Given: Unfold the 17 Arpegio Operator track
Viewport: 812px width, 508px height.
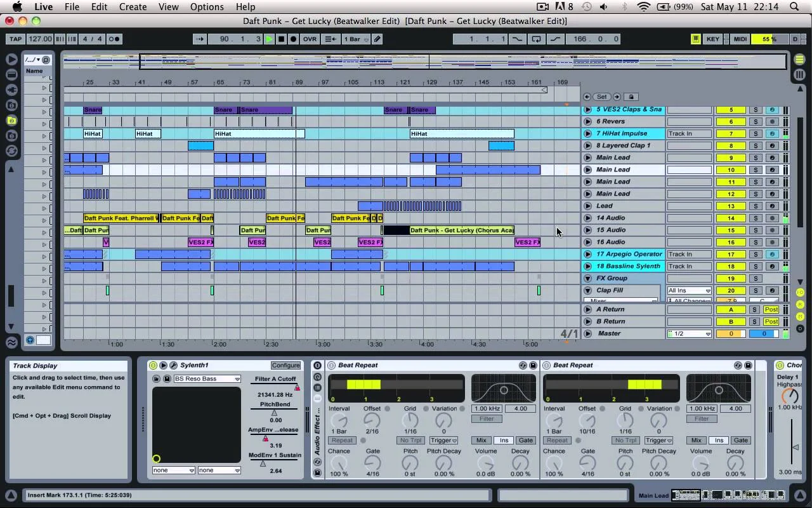Looking at the screenshot, I should click(588, 254).
